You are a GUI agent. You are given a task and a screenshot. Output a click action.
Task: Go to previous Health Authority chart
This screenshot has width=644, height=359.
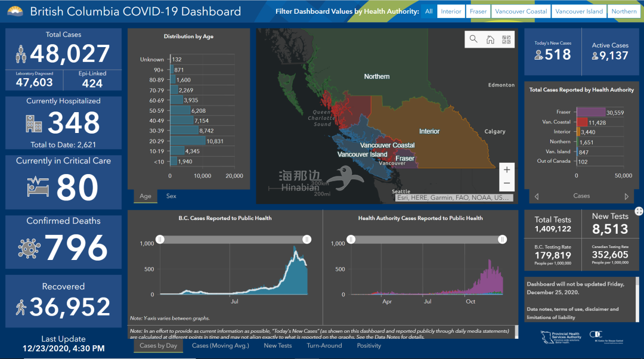click(536, 196)
